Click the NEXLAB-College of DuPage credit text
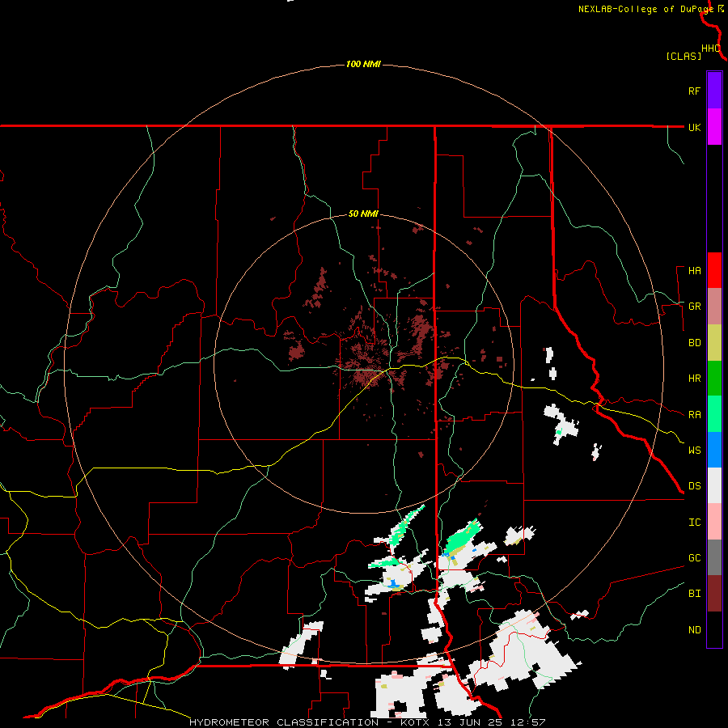The height and width of the screenshot is (728, 728). coord(645,9)
